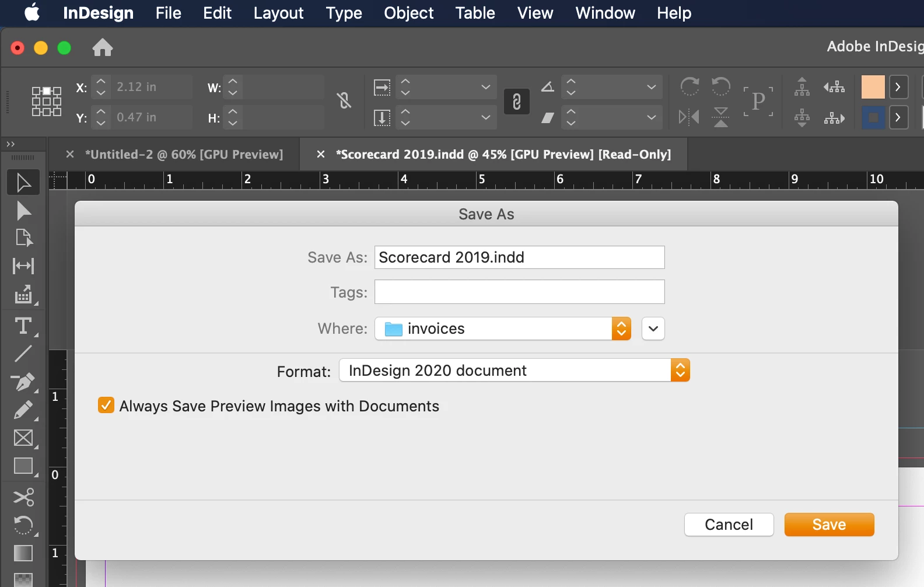The image size is (924, 587).
Task: Select the Gap tool
Action: [x=23, y=266]
